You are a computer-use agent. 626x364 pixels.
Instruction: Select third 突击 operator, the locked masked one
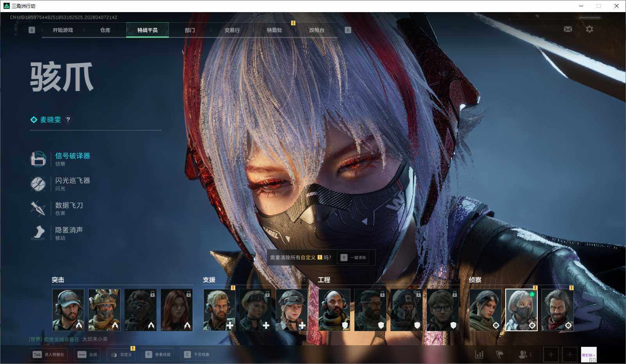point(140,310)
